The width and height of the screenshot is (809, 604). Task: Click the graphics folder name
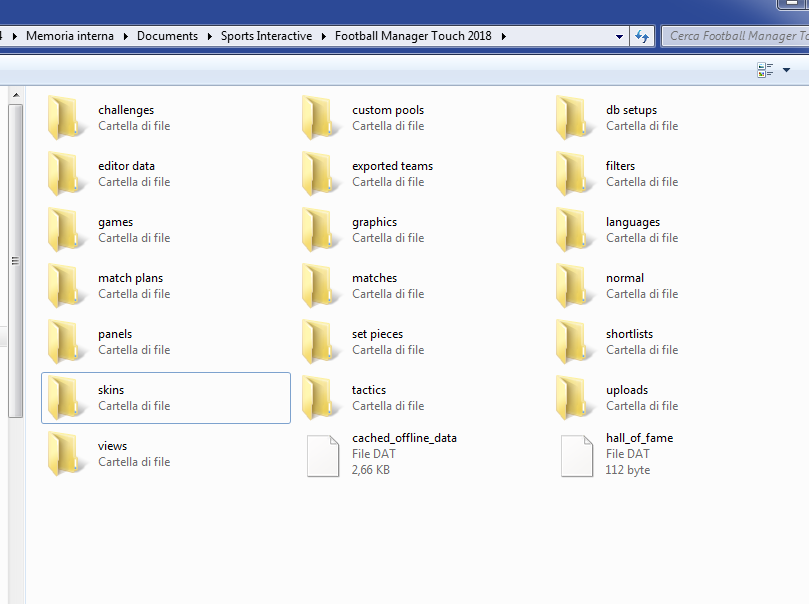point(375,222)
